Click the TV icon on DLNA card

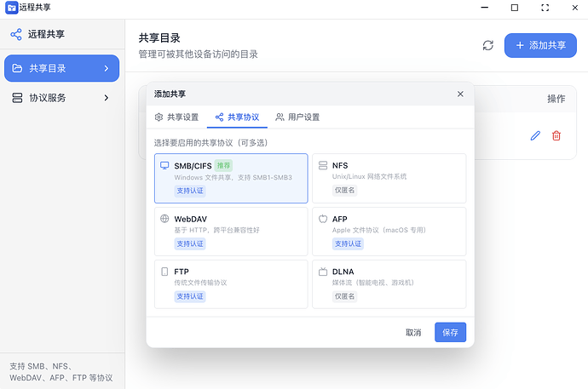(x=322, y=272)
